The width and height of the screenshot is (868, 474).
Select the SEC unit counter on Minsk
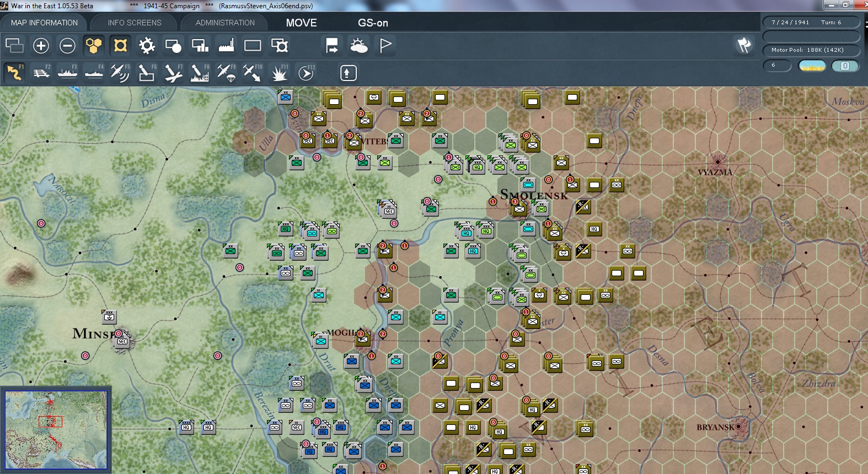click(x=122, y=341)
